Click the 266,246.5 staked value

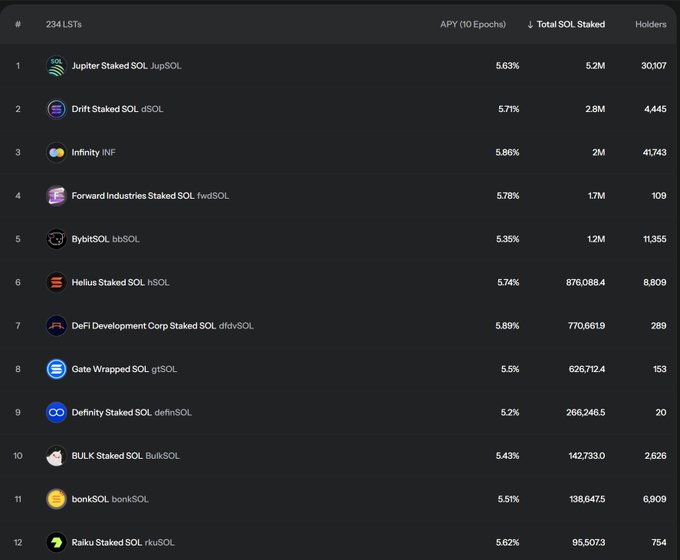point(586,413)
